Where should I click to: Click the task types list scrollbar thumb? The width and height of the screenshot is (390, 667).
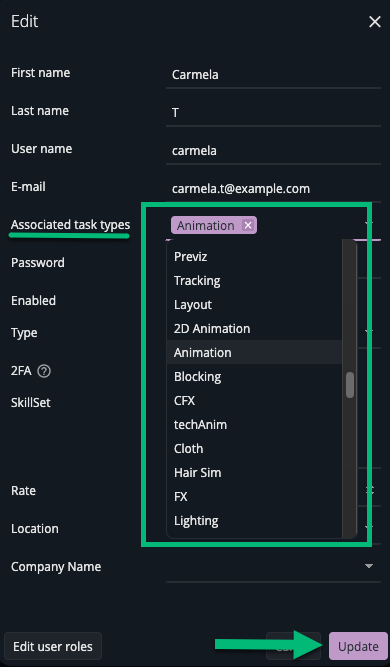(350, 385)
